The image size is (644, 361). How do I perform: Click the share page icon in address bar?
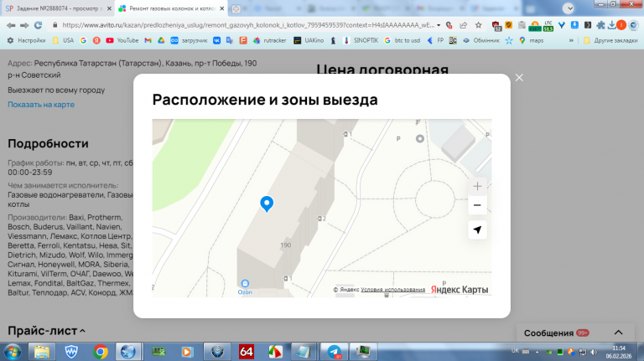click(x=463, y=25)
